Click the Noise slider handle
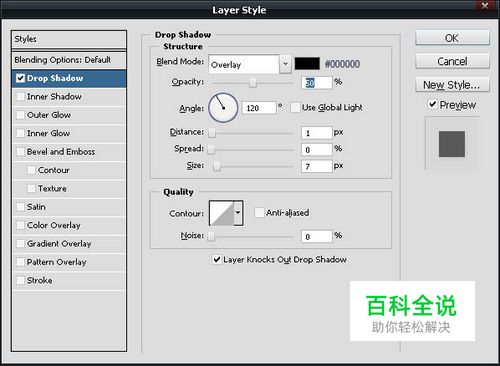Image resolution: width=500 pixels, height=366 pixels. [x=211, y=236]
